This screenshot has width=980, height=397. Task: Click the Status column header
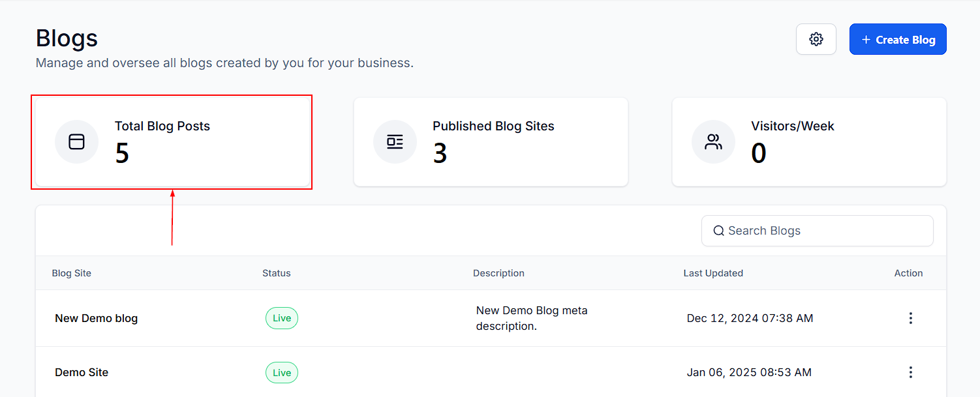[x=277, y=273]
